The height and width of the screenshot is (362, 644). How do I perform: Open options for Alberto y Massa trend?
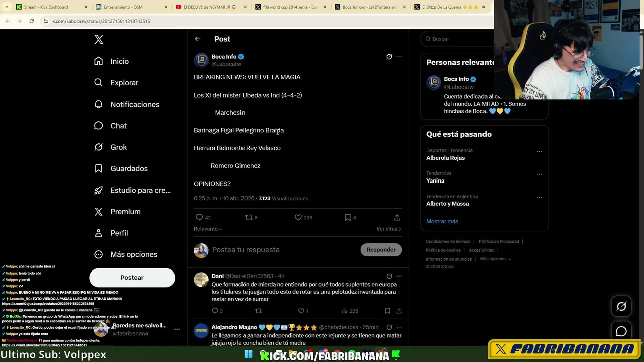(x=539, y=197)
